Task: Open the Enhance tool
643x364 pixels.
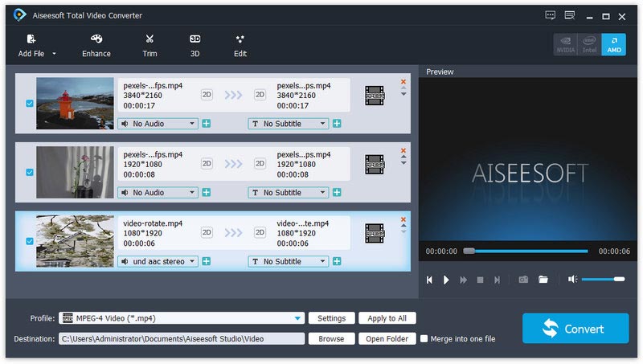Action: coord(96,46)
